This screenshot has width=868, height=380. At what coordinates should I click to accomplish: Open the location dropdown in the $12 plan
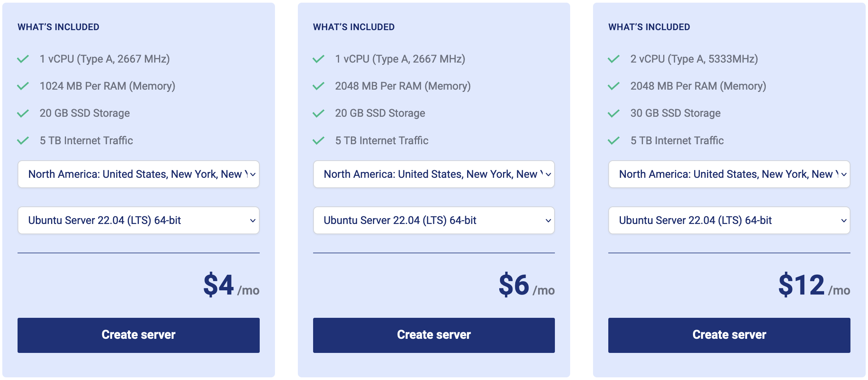coord(729,174)
